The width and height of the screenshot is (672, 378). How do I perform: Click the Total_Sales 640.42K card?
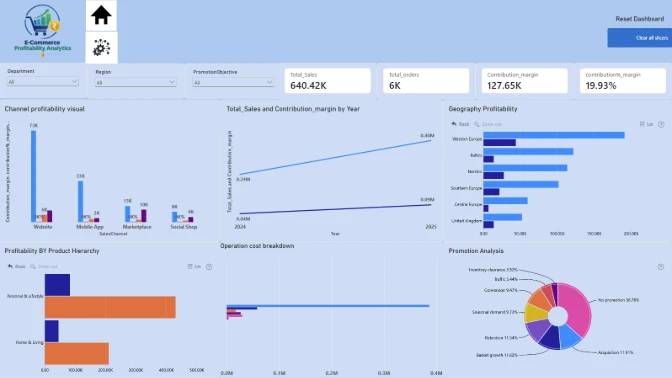tap(327, 81)
